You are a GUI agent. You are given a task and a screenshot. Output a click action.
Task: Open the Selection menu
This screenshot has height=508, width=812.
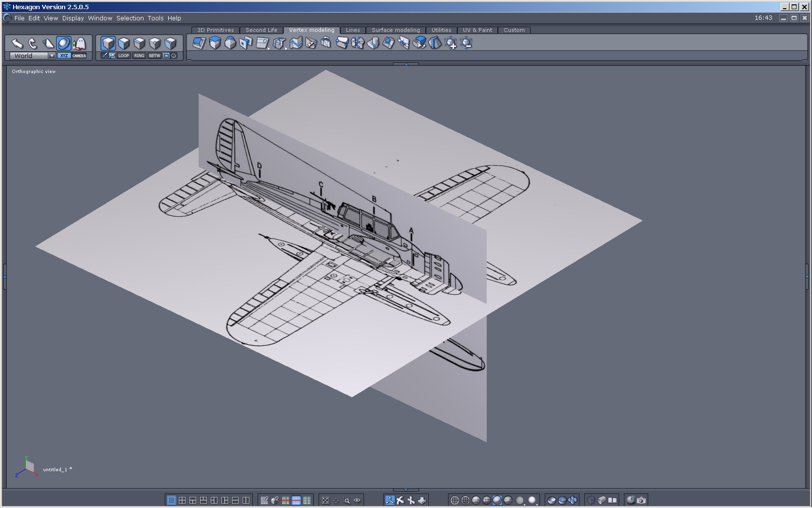pos(130,18)
